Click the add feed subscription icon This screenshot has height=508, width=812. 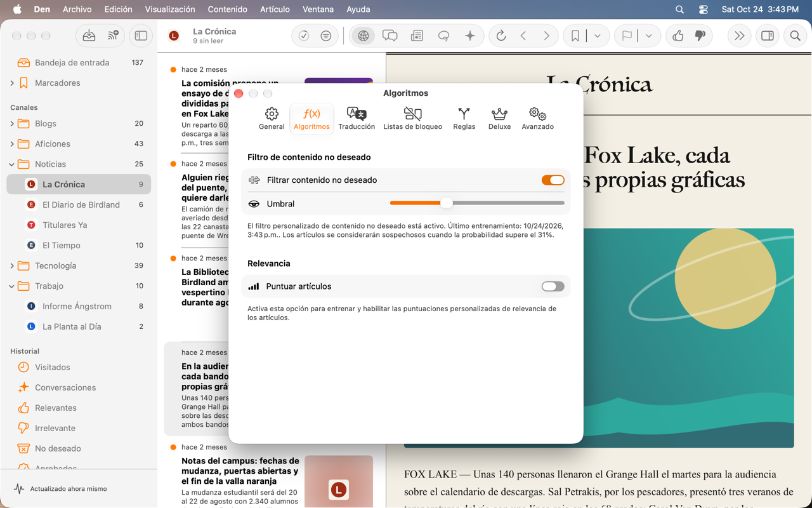113,36
